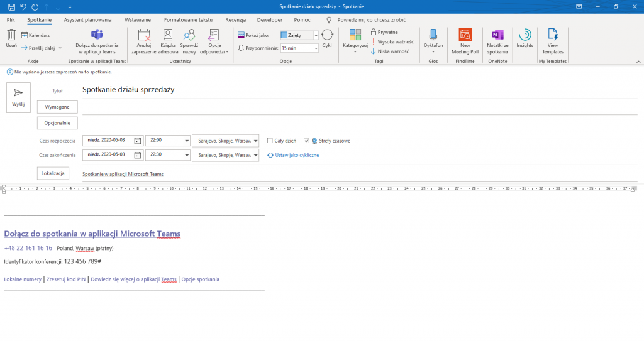Click the Join Teams meeting ribbon icon
Screen dimensions: 644x341
tap(96, 35)
